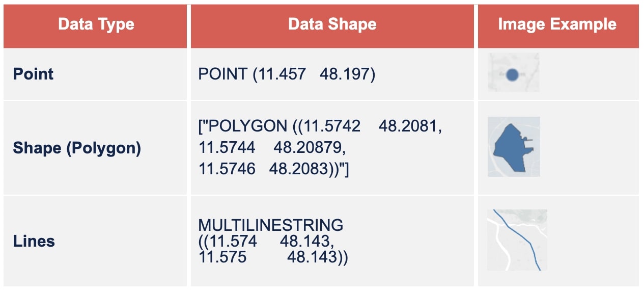Viewport: 644px width, 291px height.
Task: Click the blue route line map thumbnail
Action: pyautogui.click(x=516, y=240)
